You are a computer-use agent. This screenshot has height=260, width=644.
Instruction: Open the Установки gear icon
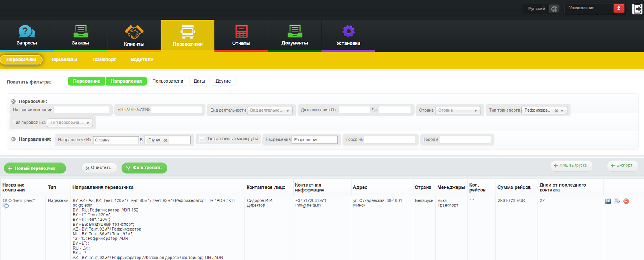348,31
